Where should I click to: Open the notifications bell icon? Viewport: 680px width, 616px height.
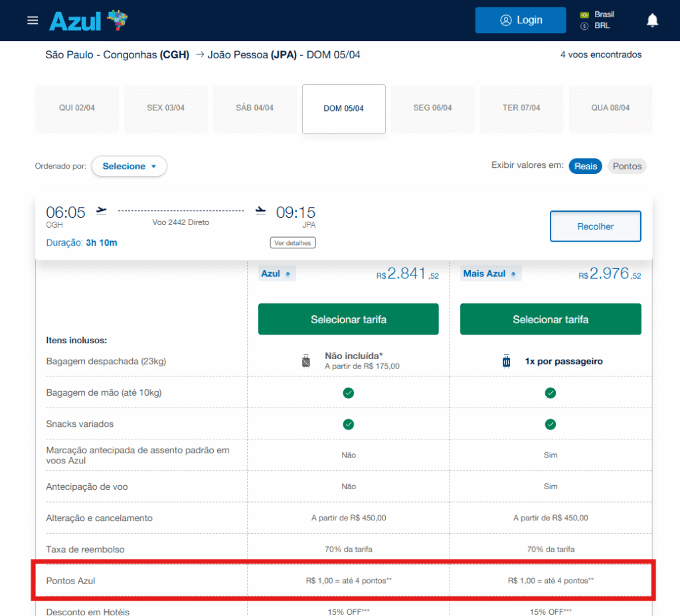pyautogui.click(x=652, y=21)
